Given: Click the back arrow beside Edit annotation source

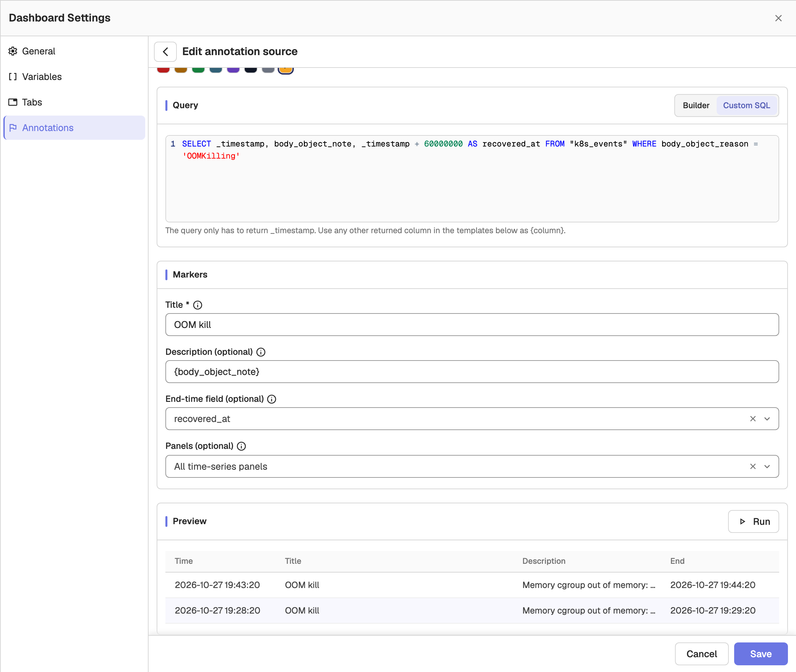Looking at the screenshot, I should point(165,51).
